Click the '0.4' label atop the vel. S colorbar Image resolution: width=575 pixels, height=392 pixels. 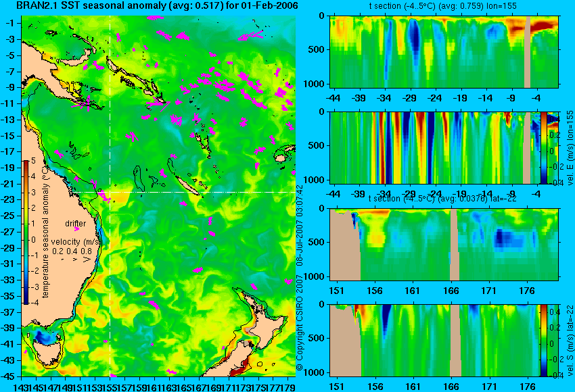pyautogui.click(x=554, y=312)
